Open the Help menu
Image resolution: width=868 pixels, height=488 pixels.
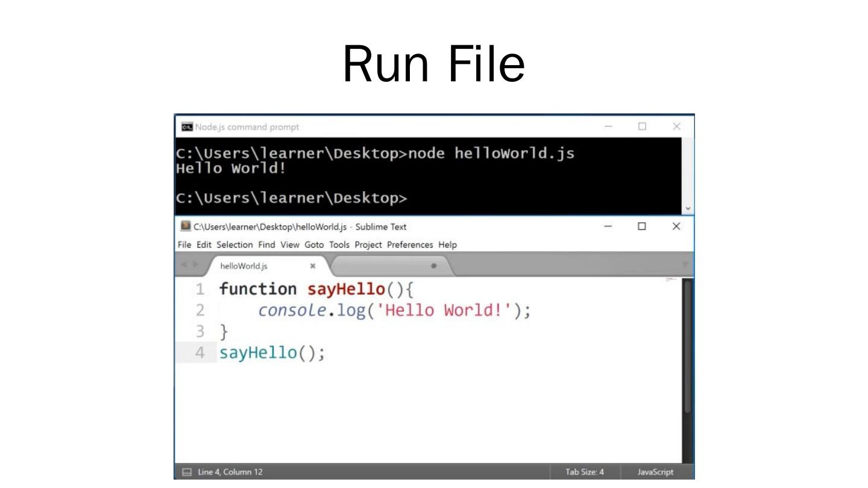tap(447, 245)
